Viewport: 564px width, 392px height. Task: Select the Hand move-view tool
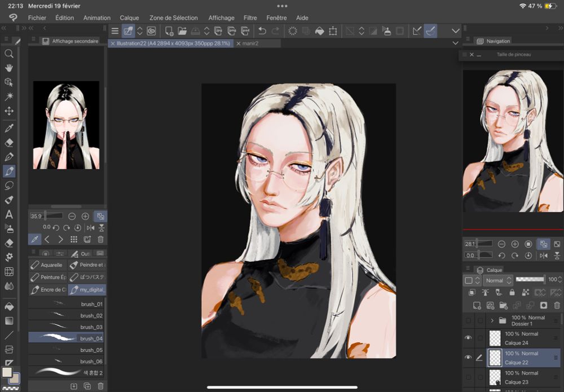[9, 68]
